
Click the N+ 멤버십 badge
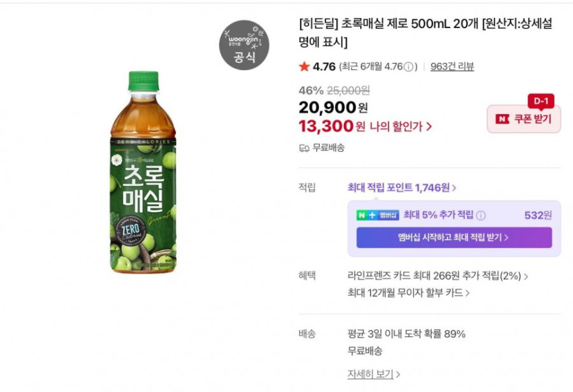pos(377,215)
